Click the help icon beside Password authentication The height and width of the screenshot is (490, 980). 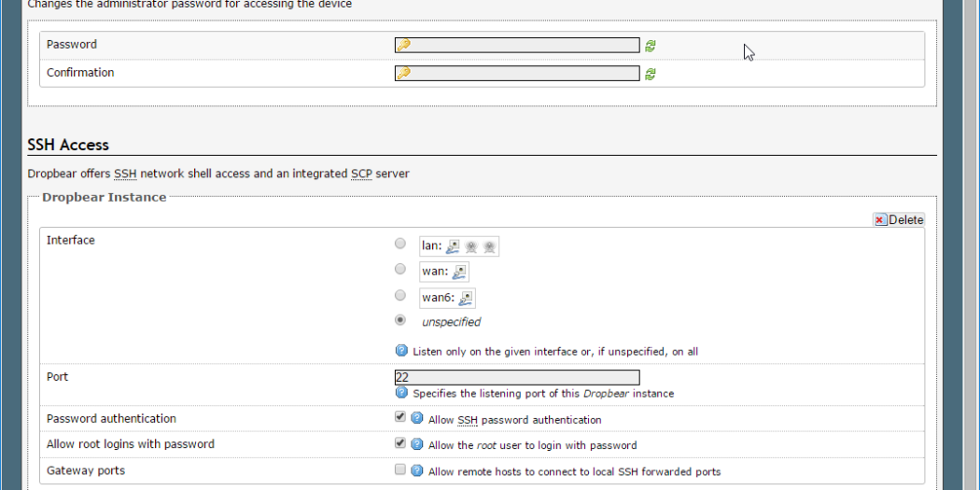point(417,419)
